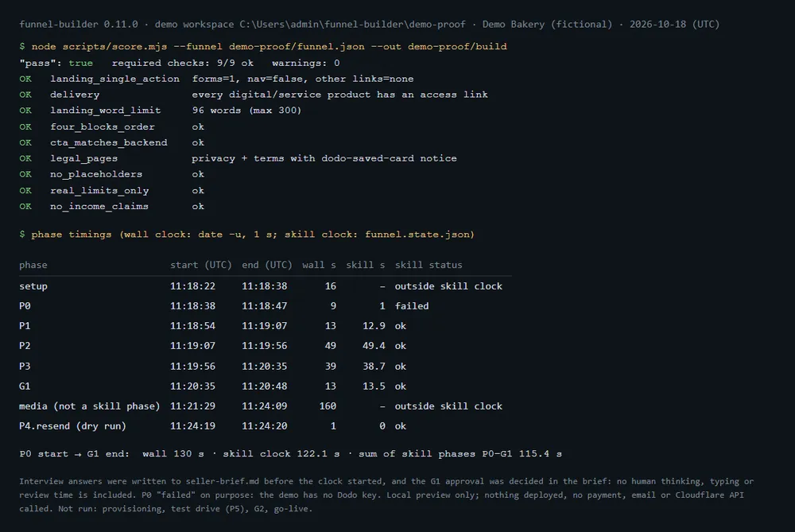The image size is (795, 532).
Task: Click 'seller-brief.md' in the footnote
Action: (223, 481)
